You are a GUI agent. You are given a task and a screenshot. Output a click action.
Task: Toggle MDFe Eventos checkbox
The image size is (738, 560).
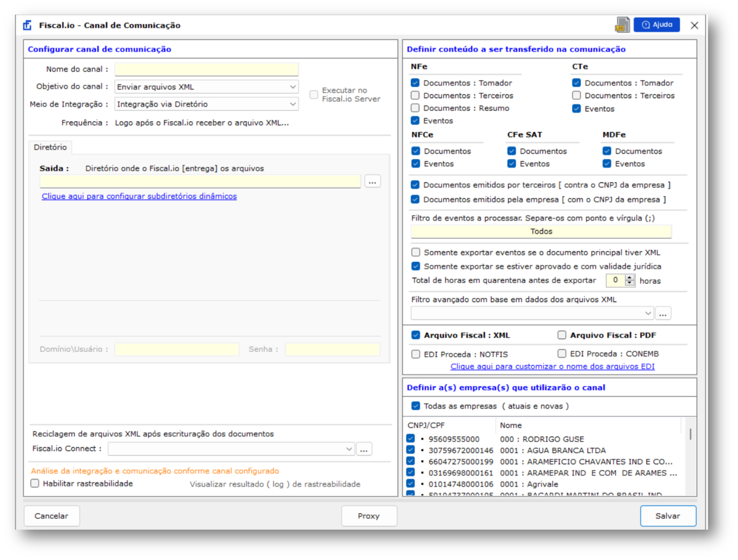pyautogui.click(x=607, y=164)
